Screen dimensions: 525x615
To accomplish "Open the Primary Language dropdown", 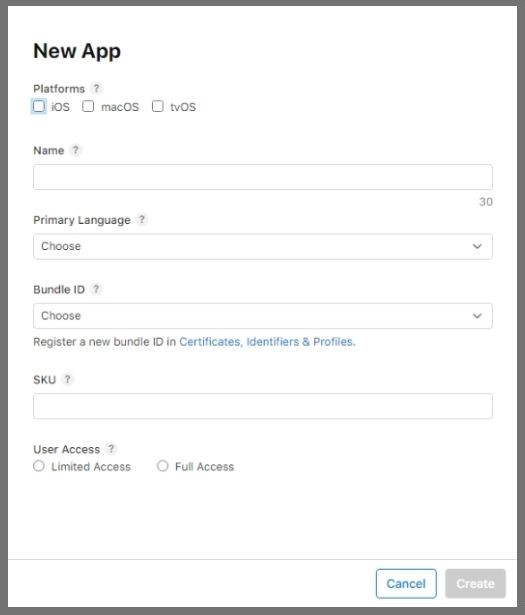I will (x=263, y=246).
